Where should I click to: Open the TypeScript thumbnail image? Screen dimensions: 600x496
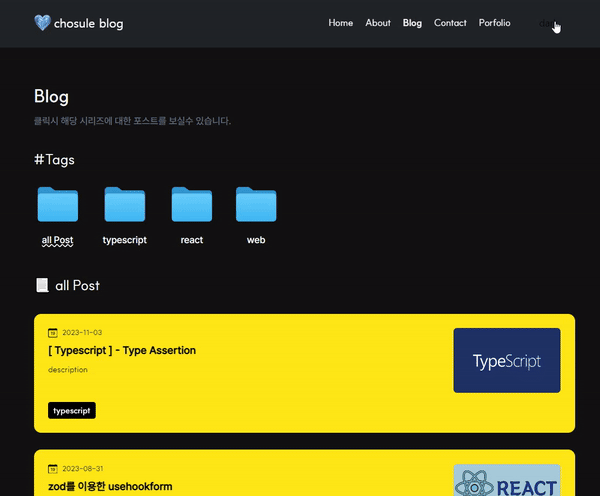(507, 361)
